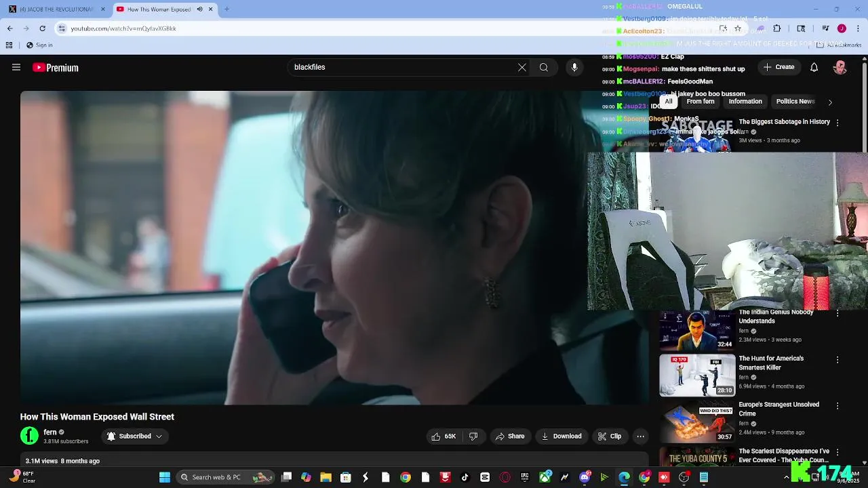The width and height of the screenshot is (868, 488).
Task: Open the browser profile J avatar
Action: (842, 28)
